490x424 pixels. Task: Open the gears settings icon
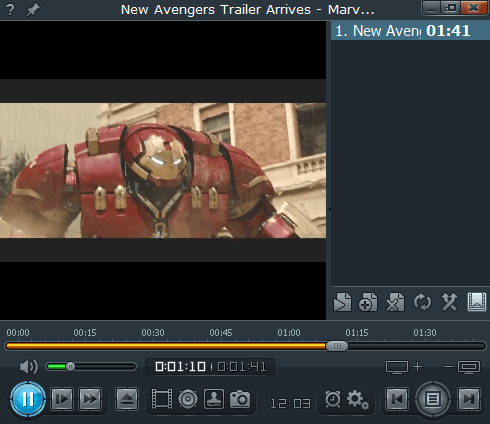[357, 399]
